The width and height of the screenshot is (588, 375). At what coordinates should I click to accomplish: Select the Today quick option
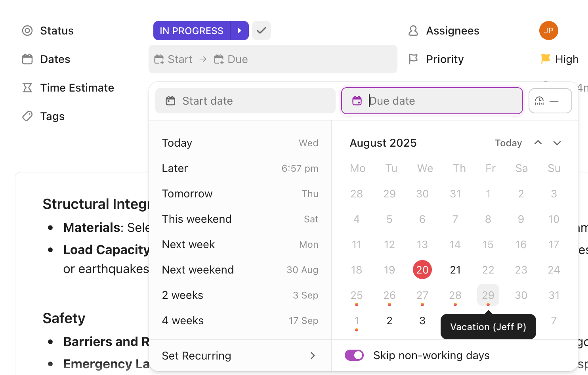click(240, 143)
